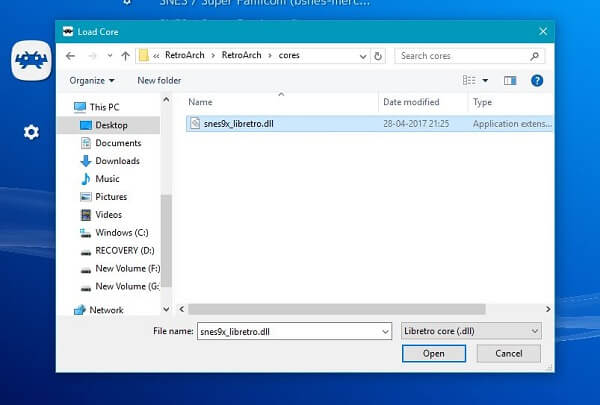The image size is (600, 405).
Task: Click the search magnifier icon
Action: pyautogui.click(x=535, y=56)
